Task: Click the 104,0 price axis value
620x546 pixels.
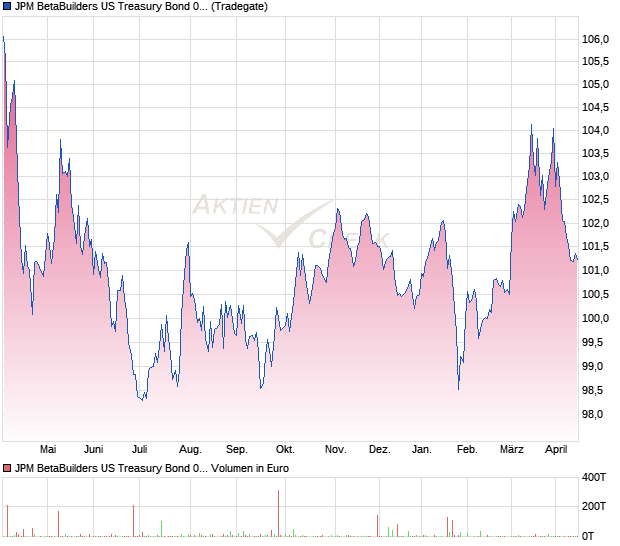Action: pyautogui.click(x=595, y=130)
